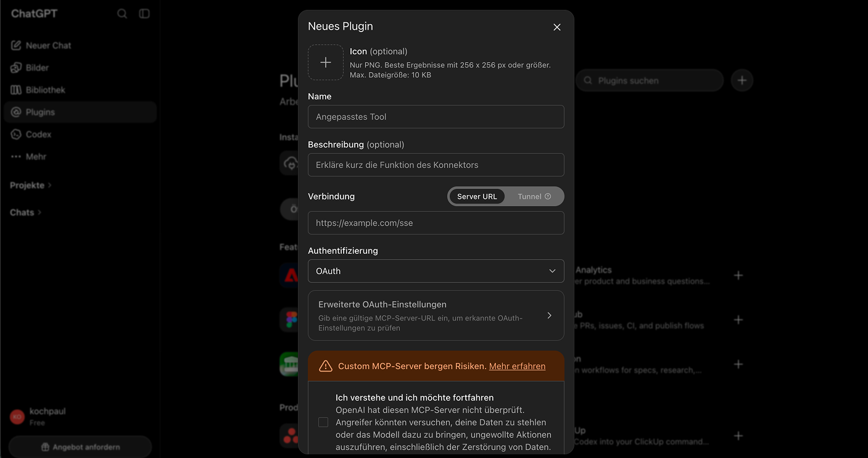Add the Analytics plugin with plus icon

pos(738,275)
